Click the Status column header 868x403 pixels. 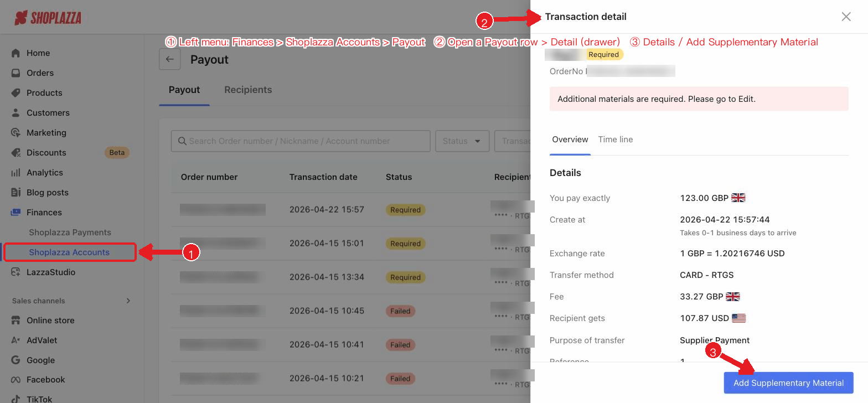(x=399, y=177)
